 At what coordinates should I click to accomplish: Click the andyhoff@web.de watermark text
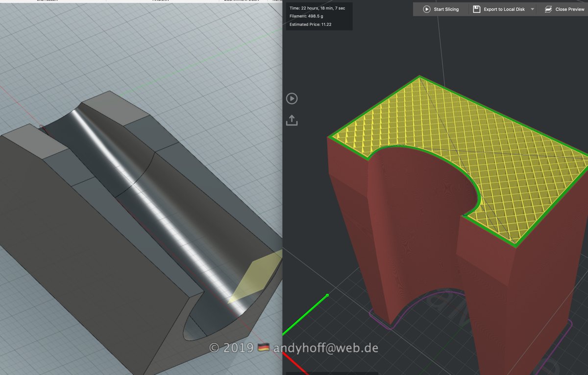point(325,348)
